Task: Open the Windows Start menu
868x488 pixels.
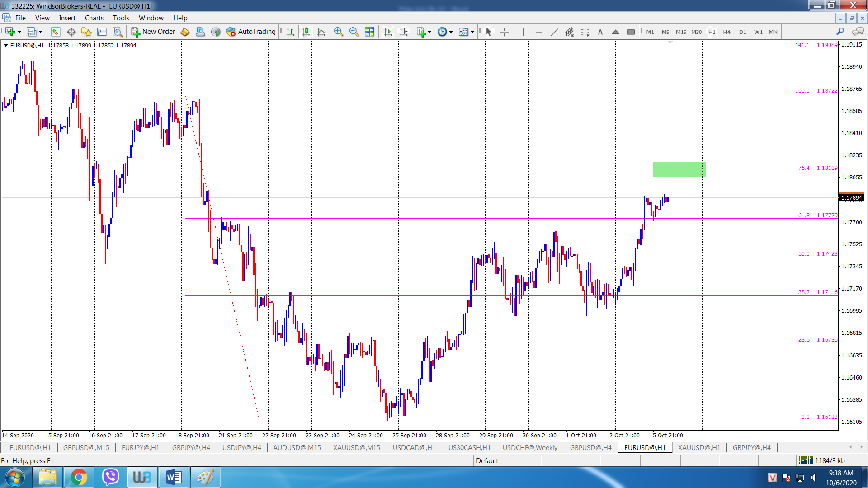Action: click(14, 477)
